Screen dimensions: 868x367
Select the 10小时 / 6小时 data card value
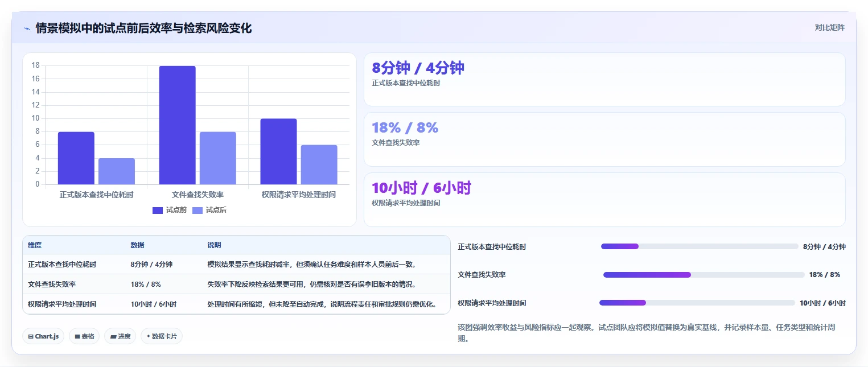click(421, 188)
